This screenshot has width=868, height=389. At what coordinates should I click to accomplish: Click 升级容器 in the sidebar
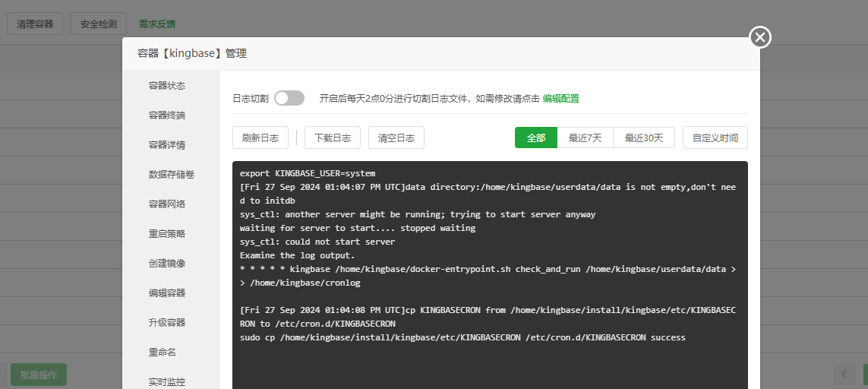pos(167,323)
